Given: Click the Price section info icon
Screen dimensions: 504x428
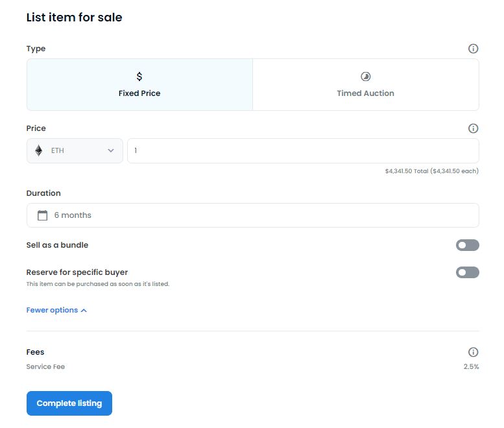Looking at the screenshot, I should (473, 128).
